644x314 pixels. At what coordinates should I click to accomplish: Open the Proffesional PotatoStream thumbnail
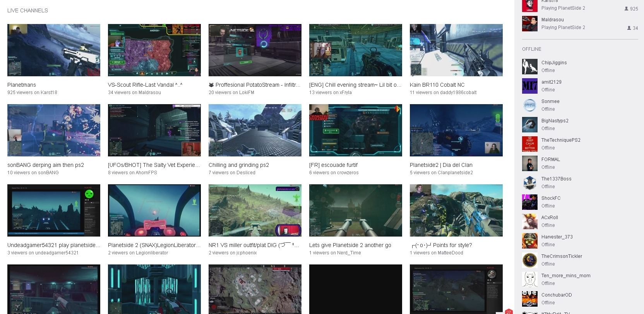click(x=255, y=50)
